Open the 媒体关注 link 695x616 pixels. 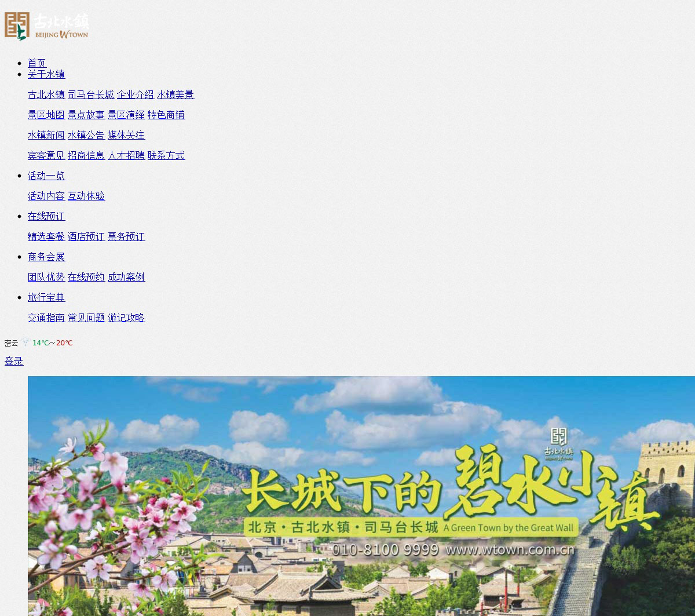pos(126,135)
